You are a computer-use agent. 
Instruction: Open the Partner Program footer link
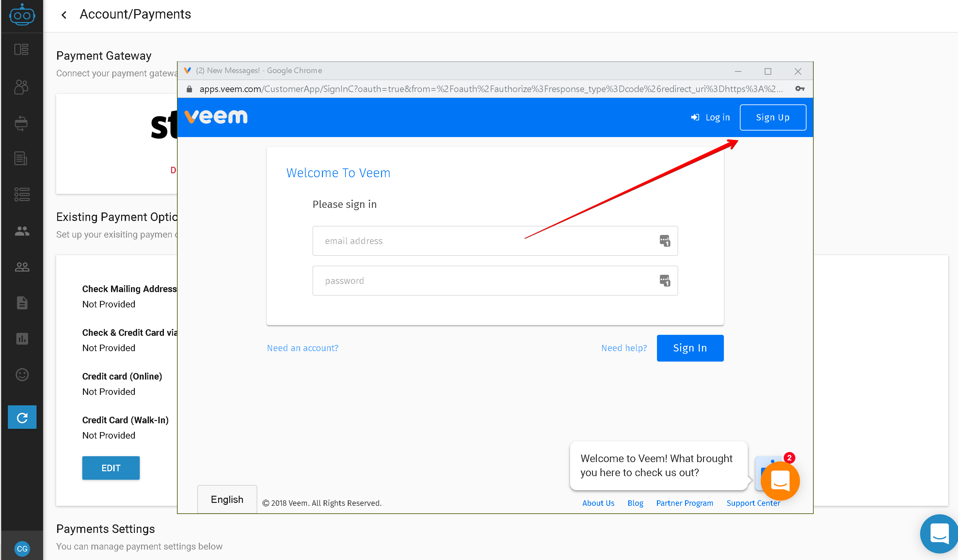[684, 503]
